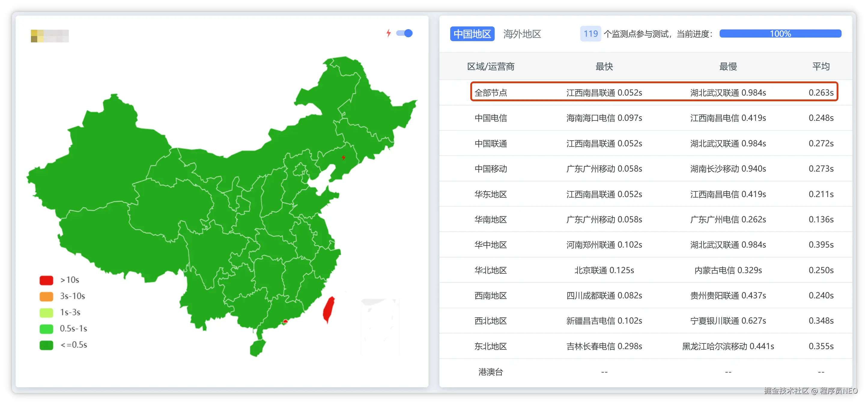Click the 119 monitoring points badge
Image resolution: width=868 pixels, height=405 pixels.
[590, 34]
